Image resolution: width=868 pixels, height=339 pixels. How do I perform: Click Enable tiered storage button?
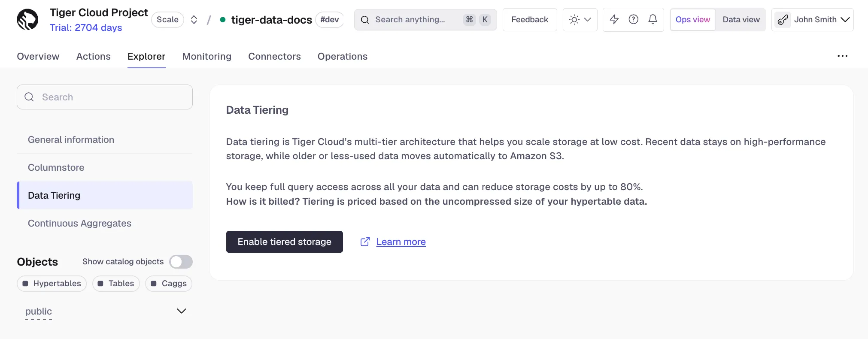[x=285, y=242]
